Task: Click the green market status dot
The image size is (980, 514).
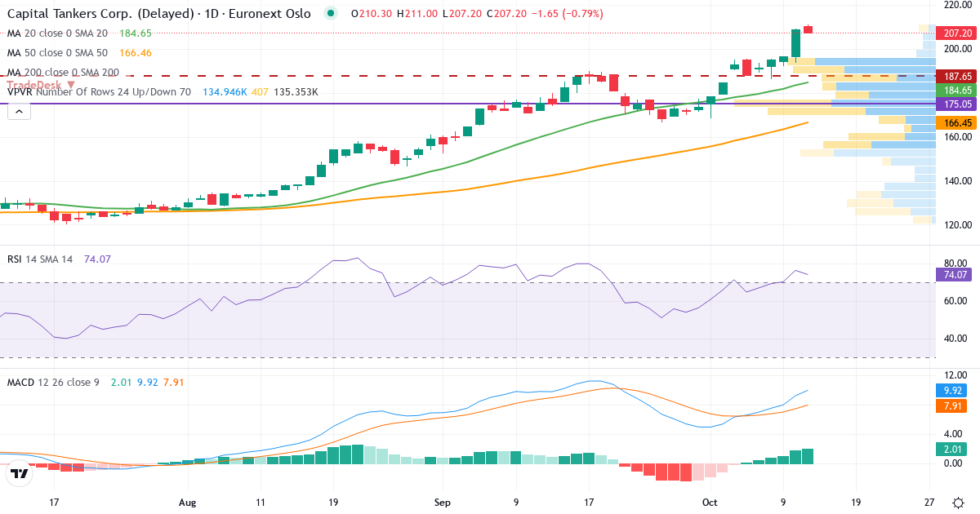Action: [x=330, y=13]
